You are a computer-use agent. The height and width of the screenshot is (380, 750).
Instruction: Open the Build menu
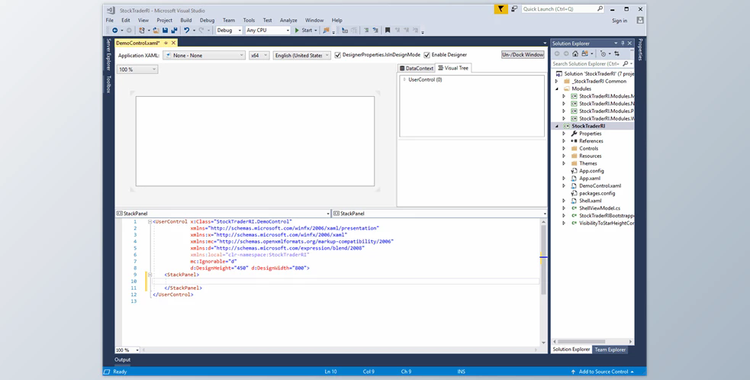[x=186, y=20]
